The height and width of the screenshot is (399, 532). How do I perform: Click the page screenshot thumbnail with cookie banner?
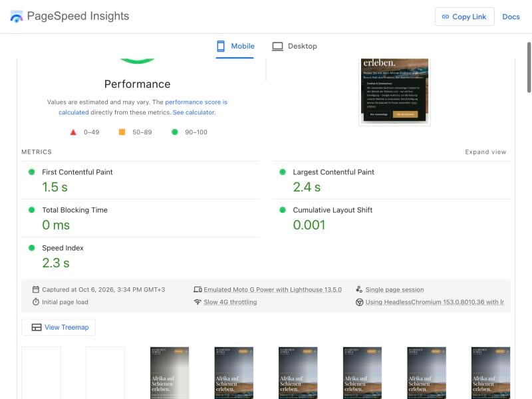394,92
